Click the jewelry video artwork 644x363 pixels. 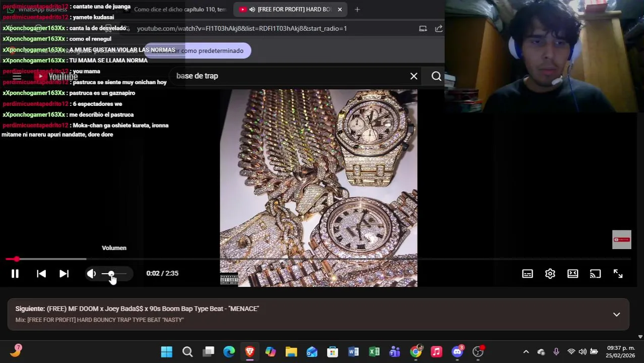click(x=318, y=188)
